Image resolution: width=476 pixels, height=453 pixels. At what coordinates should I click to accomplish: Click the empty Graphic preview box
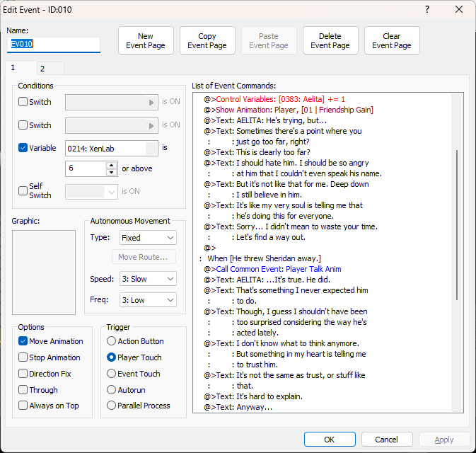coord(44,273)
